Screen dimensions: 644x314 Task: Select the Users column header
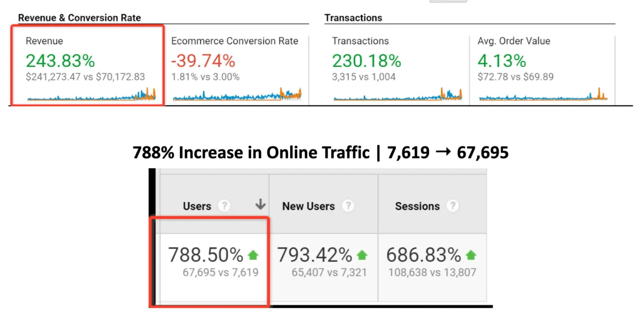pos(197,206)
